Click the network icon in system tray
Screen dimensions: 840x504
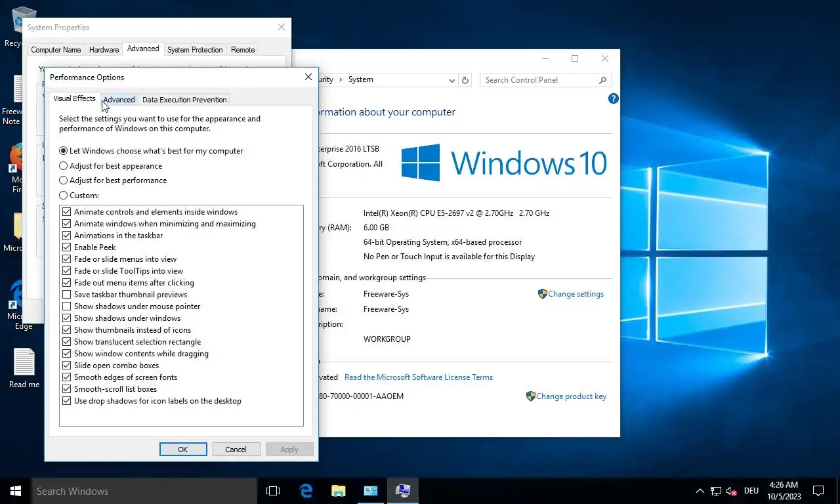(716, 491)
